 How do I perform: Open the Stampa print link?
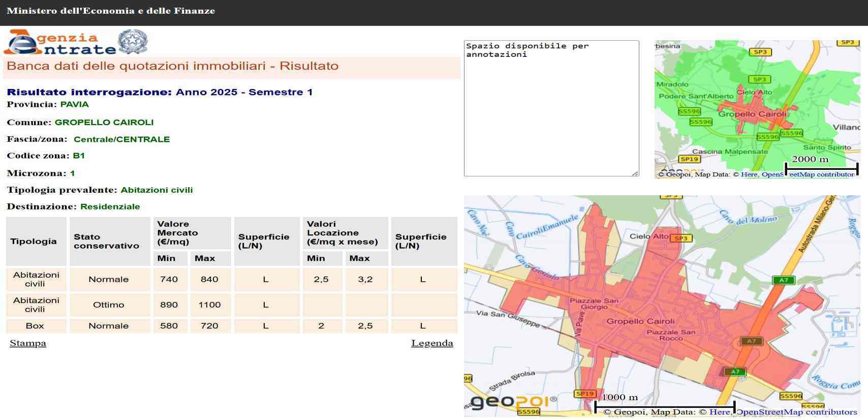pos(28,343)
